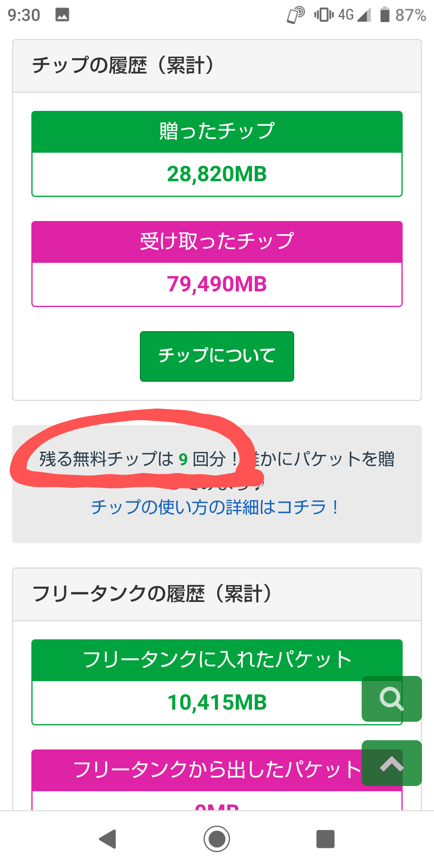The height and width of the screenshot is (868, 434).
Task: Tap the image notification icon in status bar
Action: 62,15
